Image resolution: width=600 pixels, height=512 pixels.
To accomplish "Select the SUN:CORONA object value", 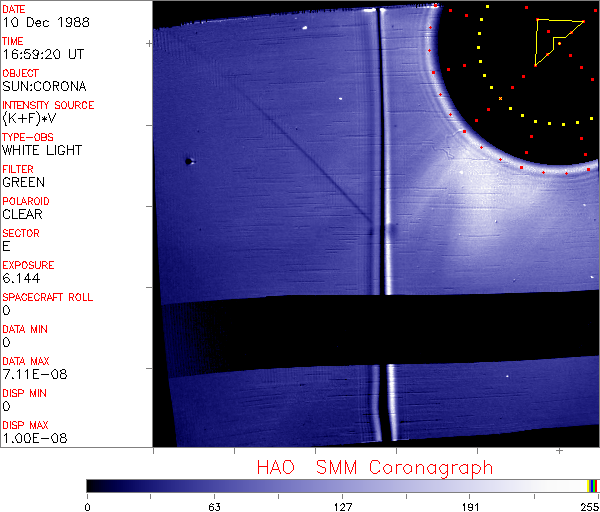I will tap(44, 86).
